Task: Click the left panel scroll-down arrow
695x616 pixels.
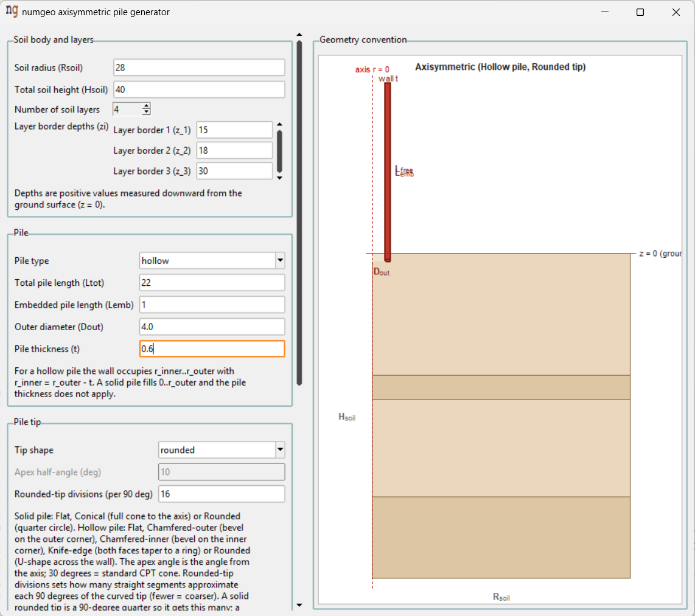Action: click(x=299, y=605)
